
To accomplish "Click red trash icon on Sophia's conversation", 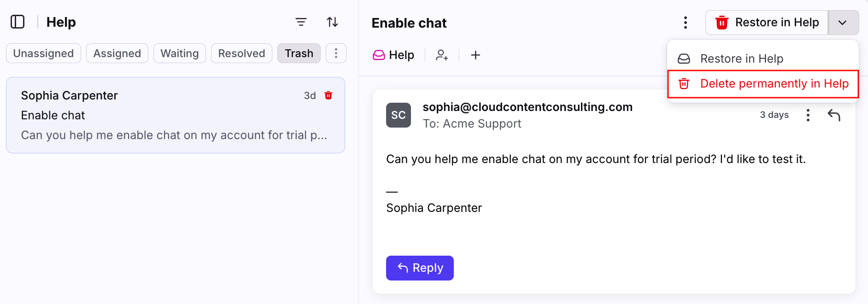I will pyautogui.click(x=328, y=95).
